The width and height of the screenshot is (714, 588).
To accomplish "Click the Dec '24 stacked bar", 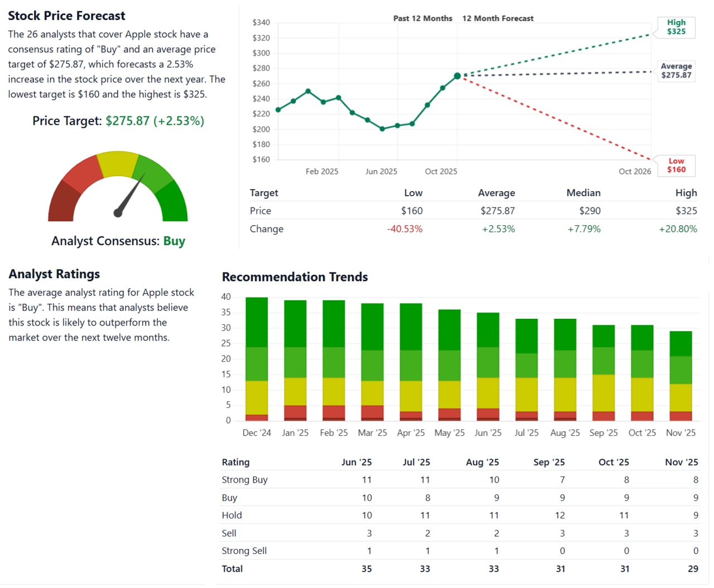I will (x=257, y=358).
